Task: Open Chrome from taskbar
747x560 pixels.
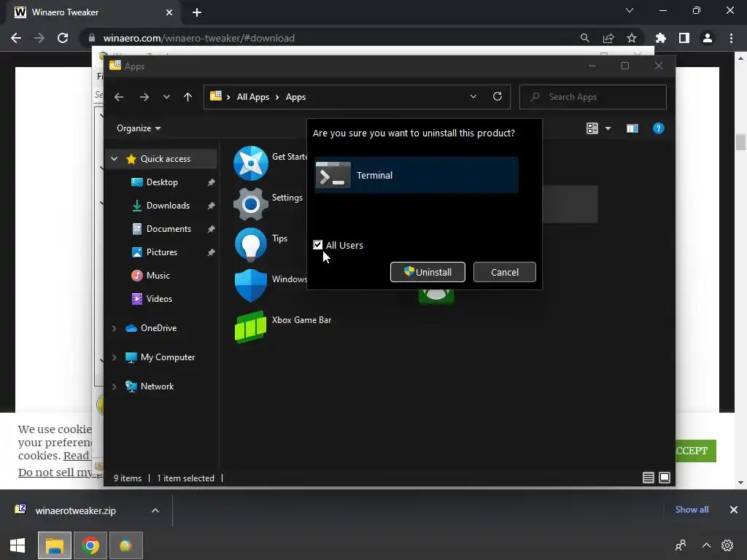Action: point(90,545)
